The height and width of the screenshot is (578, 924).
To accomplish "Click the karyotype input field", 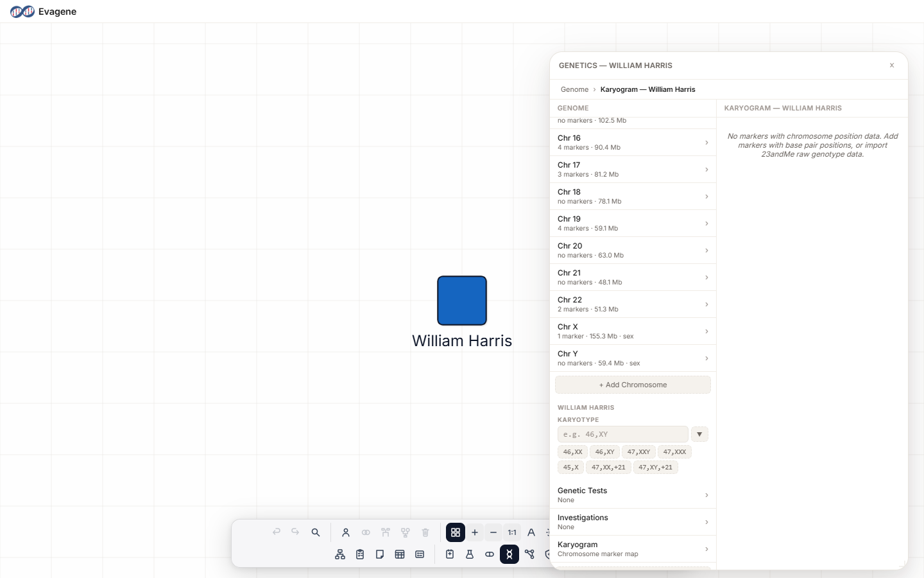I will coord(622,434).
